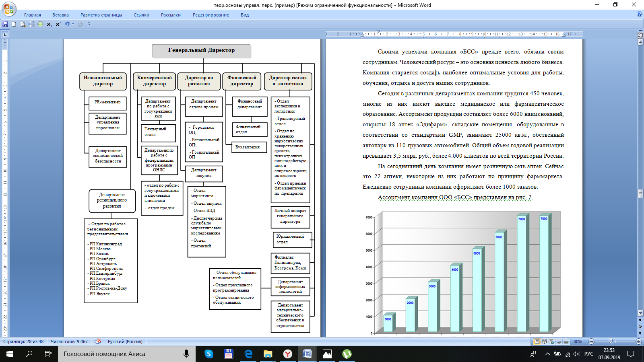Open Task View on taskbar
This screenshot has height=362, width=644.
(48, 354)
